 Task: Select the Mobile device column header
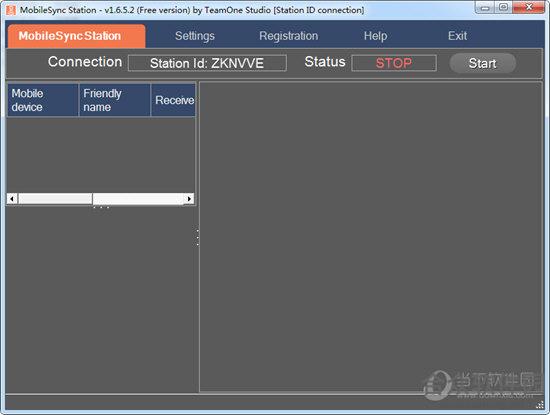42,100
